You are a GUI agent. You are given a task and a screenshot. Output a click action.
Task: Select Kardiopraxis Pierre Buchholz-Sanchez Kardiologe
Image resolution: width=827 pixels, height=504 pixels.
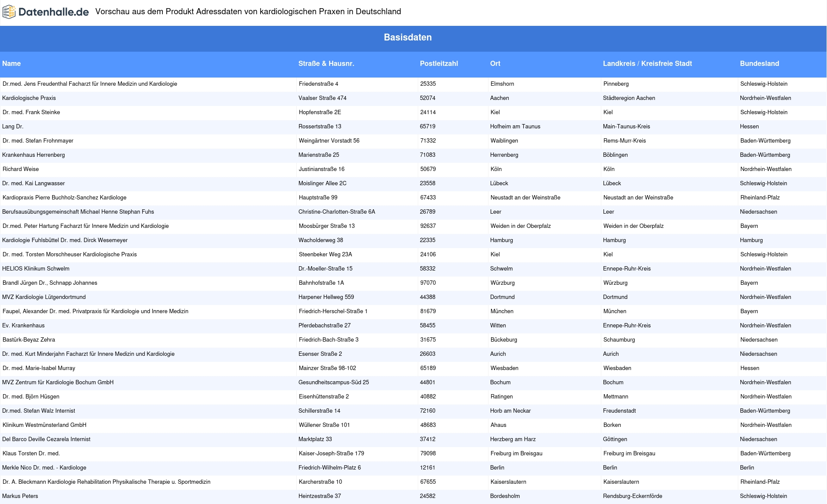(64, 198)
